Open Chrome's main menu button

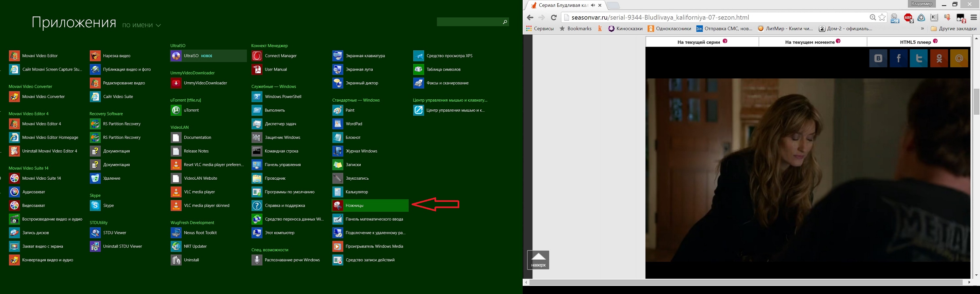click(974, 18)
